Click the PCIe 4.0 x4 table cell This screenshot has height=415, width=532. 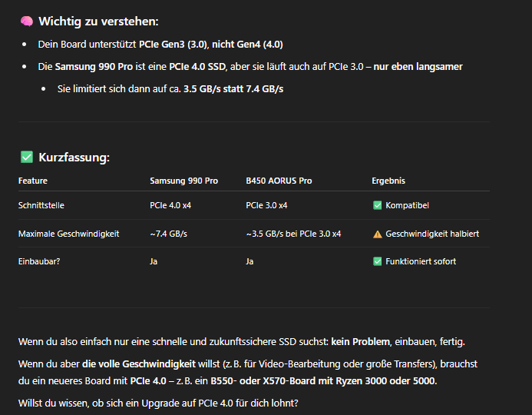(170, 205)
